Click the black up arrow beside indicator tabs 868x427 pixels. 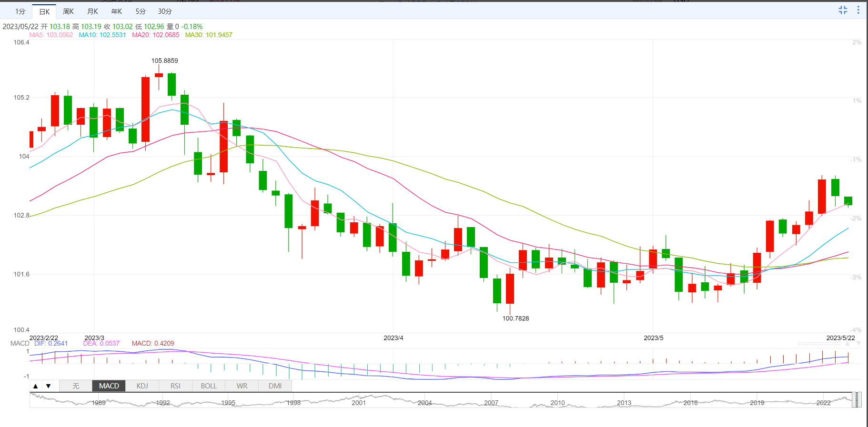pos(36,386)
